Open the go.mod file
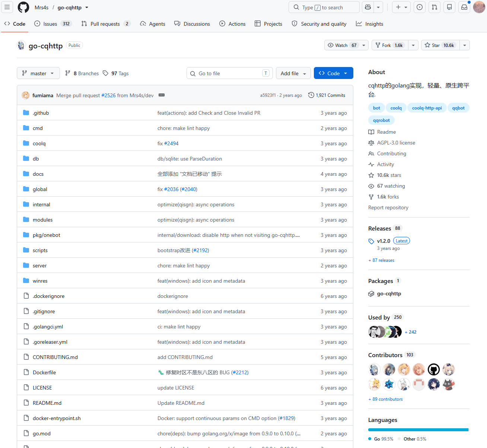The width and height of the screenshot is (487, 448). click(42, 433)
